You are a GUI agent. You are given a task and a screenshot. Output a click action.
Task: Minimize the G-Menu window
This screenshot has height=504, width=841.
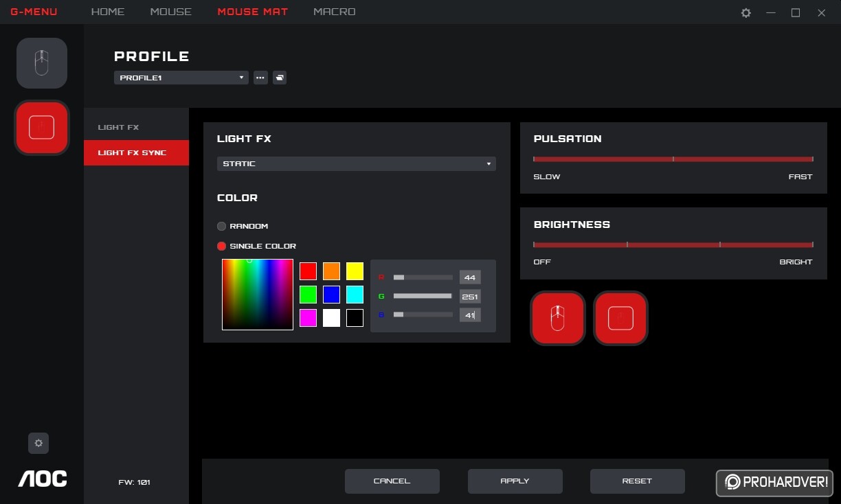(x=772, y=12)
